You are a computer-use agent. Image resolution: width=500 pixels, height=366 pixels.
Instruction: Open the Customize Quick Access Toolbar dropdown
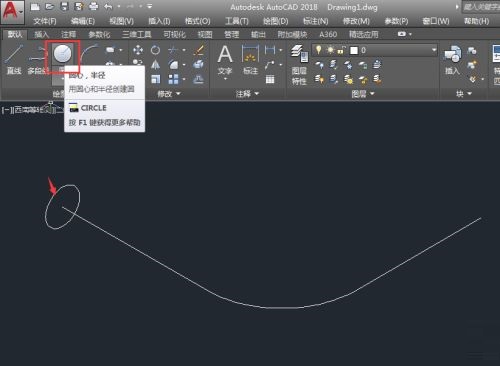pos(150,6)
